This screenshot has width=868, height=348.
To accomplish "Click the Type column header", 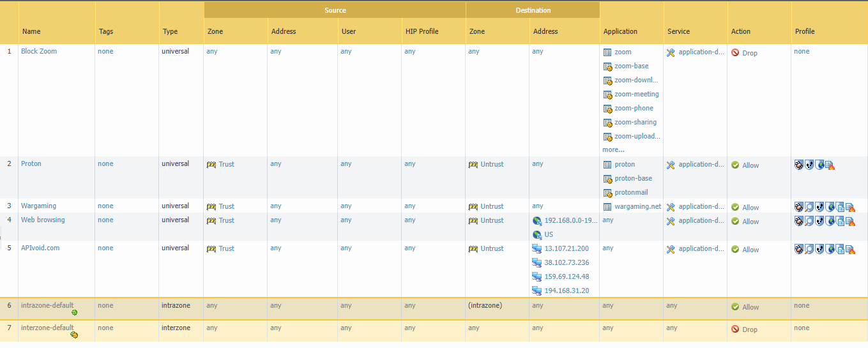I will (181, 31).
